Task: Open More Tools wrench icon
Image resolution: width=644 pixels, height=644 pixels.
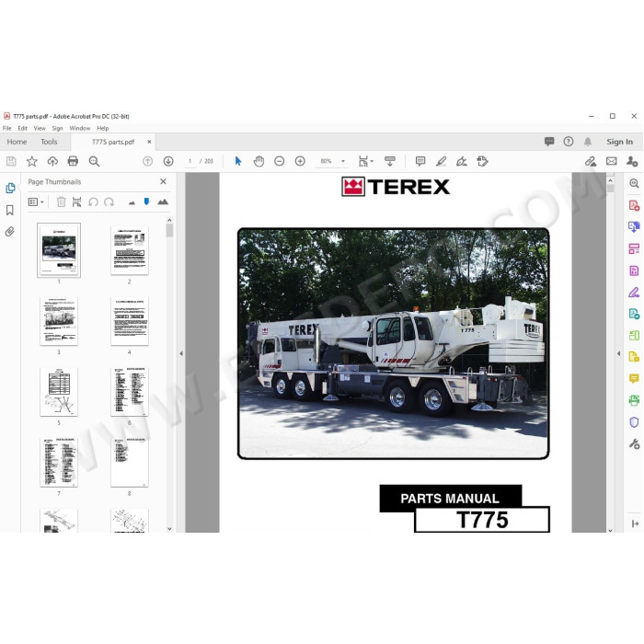Action: click(634, 444)
